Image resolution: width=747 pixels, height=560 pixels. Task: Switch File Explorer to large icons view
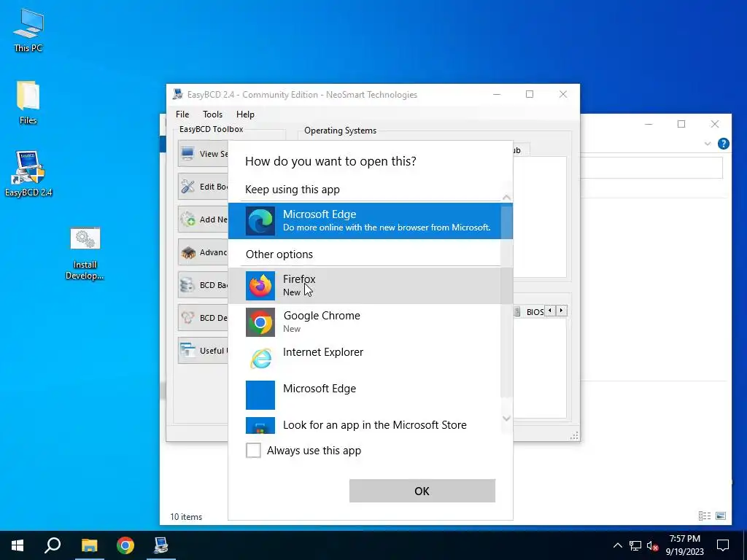721,516
